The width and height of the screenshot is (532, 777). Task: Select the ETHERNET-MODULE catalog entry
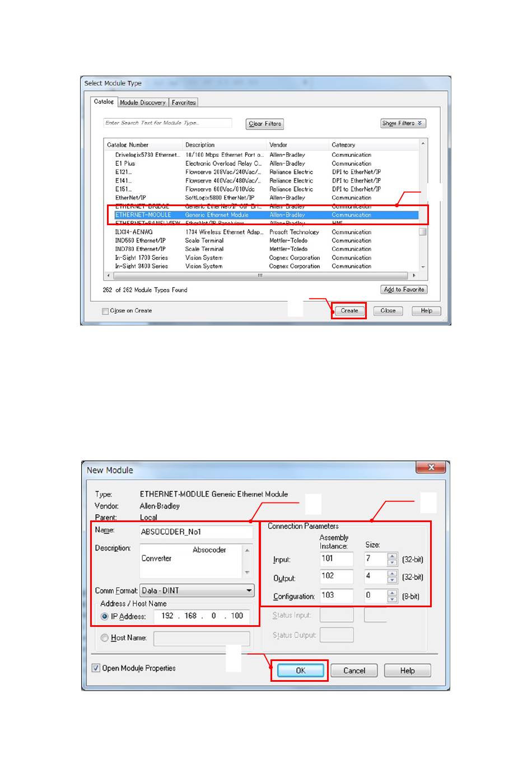(x=262, y=215)
